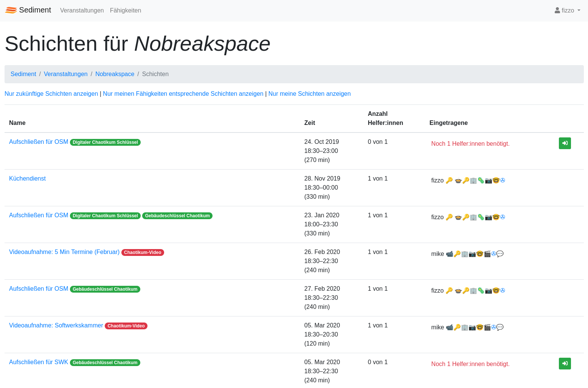The height and width of the screenshot is (388, 588).
Task: Show shifts matching my Fähigkeiten
Action: click(x=183, y=94)
